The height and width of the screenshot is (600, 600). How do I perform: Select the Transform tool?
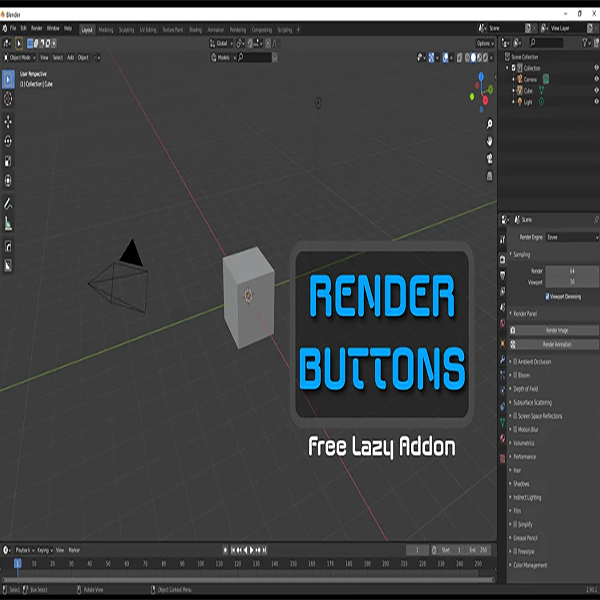click(x=8, y=181)
